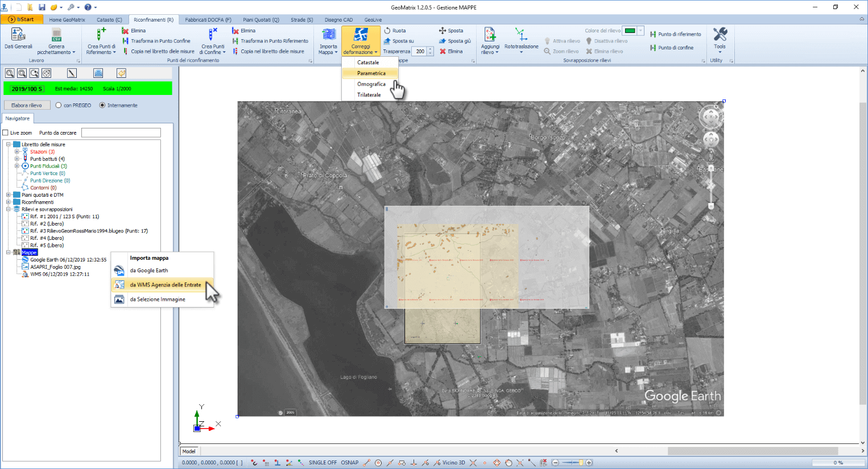Click Sposta giù in the ribbon

[454, 41]
